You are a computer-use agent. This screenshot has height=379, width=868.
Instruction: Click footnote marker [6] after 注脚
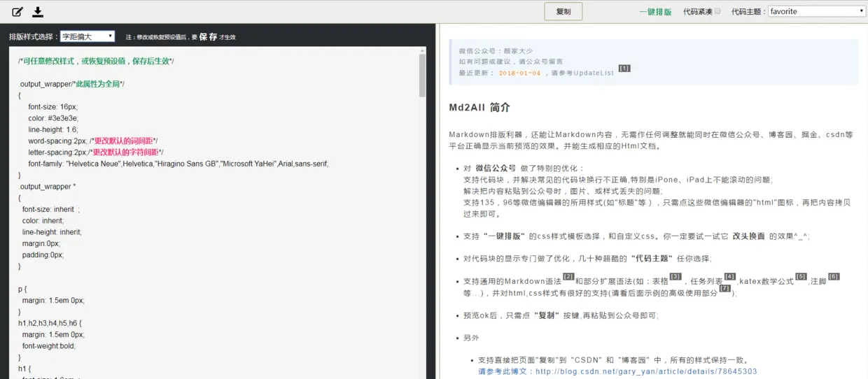834,277
